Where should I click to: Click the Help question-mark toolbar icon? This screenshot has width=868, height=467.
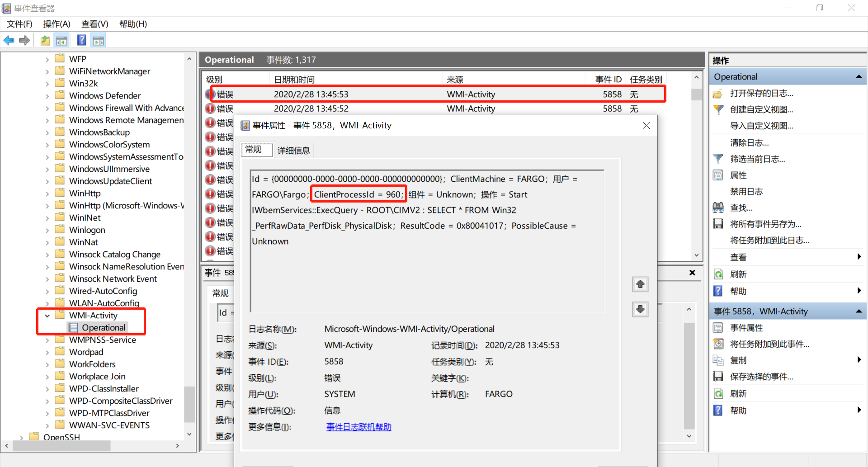(x=81, y=40)
